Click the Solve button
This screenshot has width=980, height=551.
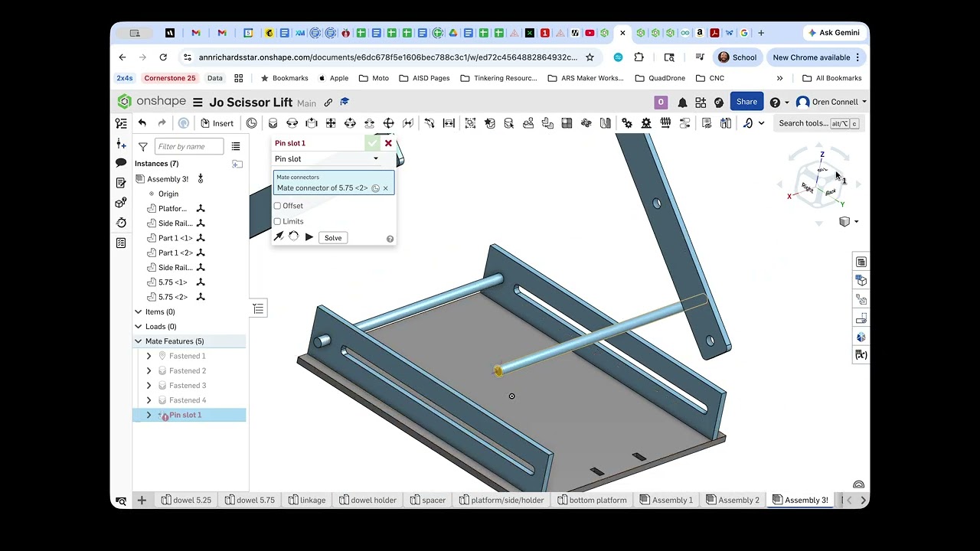pyautogui.click(x=333, y=238)
